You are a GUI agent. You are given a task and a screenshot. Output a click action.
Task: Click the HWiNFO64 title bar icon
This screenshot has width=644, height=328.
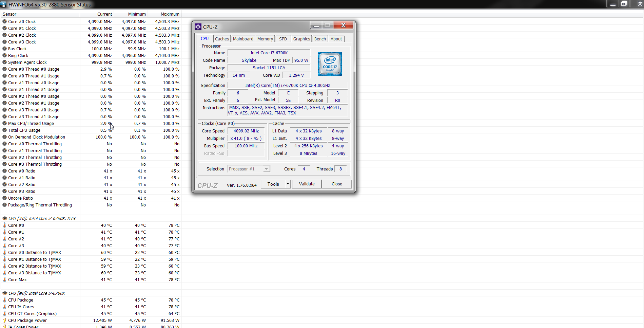(4, 5)
